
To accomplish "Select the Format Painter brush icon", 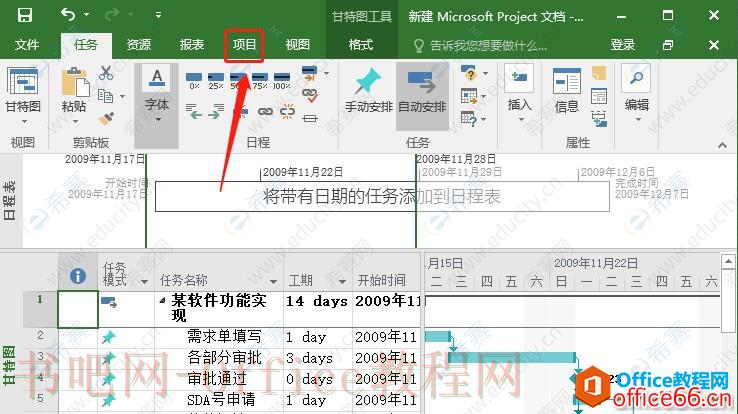I will pyautogui.click(x=106, y=118).
